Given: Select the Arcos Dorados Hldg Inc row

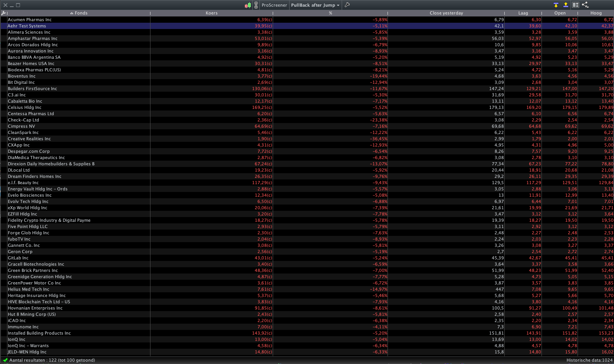Looking at the screenshot, I should click(x=307, y=45).
